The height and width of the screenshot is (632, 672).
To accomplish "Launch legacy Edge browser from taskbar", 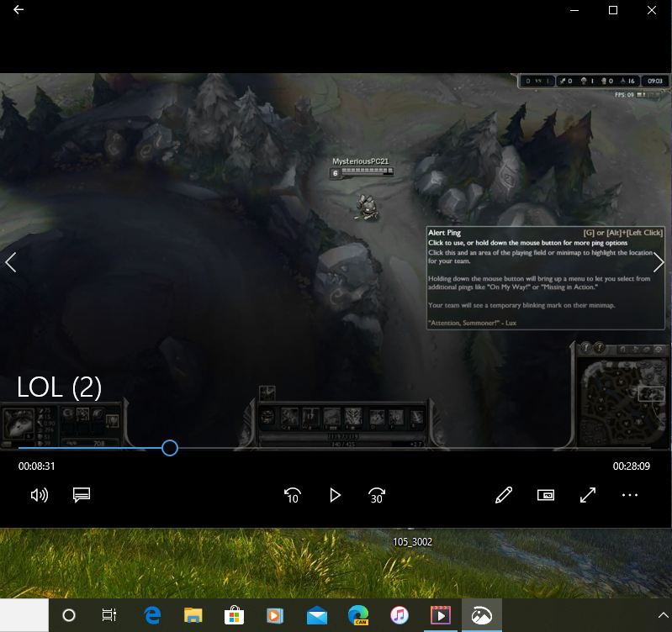I will click(x=152, y=615).
